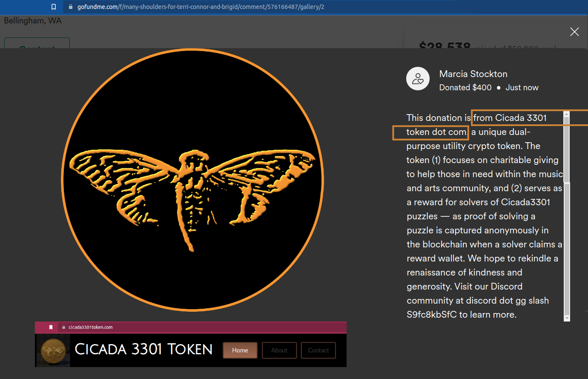Click the gofundme.com address bar URL
The height and width of the screenshot is (379, 588).
201,7
